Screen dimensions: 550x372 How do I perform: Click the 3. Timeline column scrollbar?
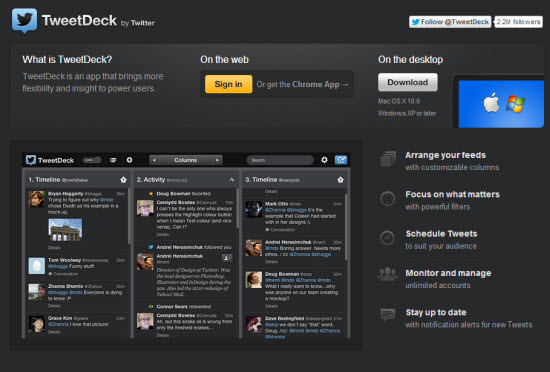[346, 227]
